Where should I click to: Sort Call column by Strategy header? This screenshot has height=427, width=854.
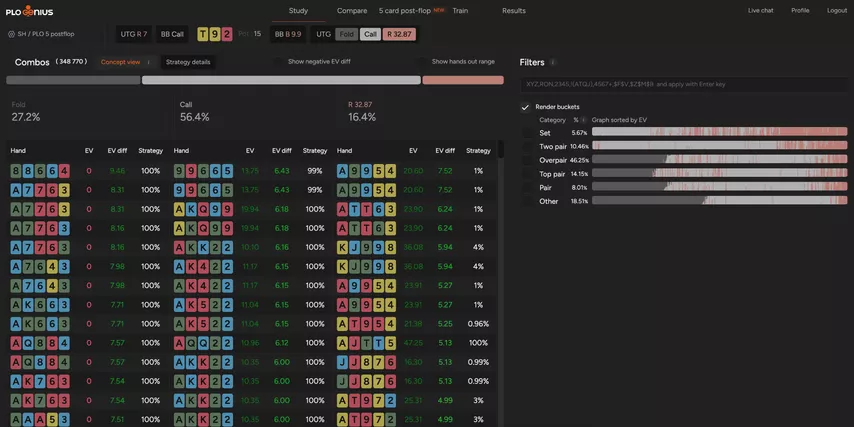314,151
